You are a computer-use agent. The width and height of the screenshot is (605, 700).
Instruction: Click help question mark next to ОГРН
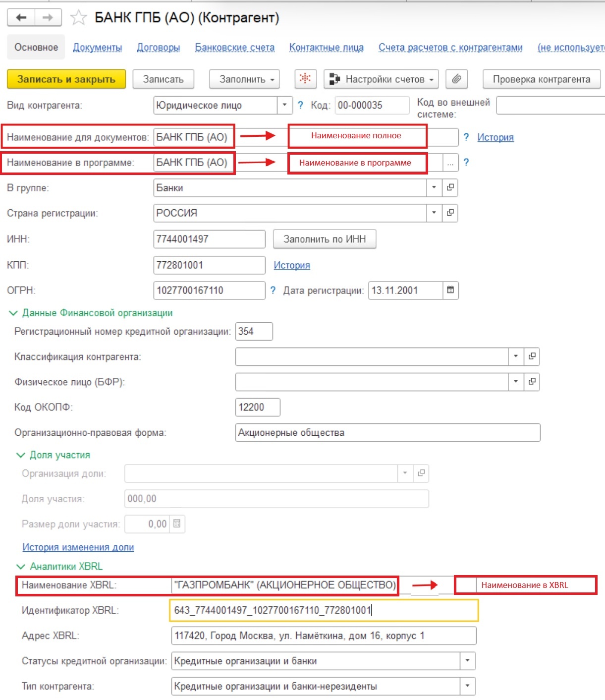[273, 290]
